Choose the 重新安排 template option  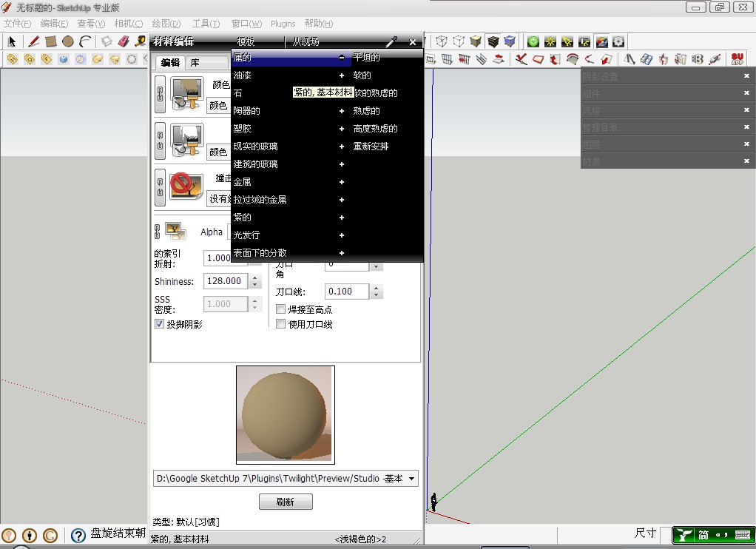(371, 146)
